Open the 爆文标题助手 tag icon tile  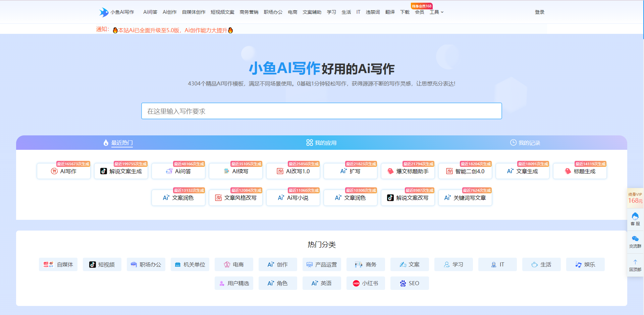(x=390, y=171)
